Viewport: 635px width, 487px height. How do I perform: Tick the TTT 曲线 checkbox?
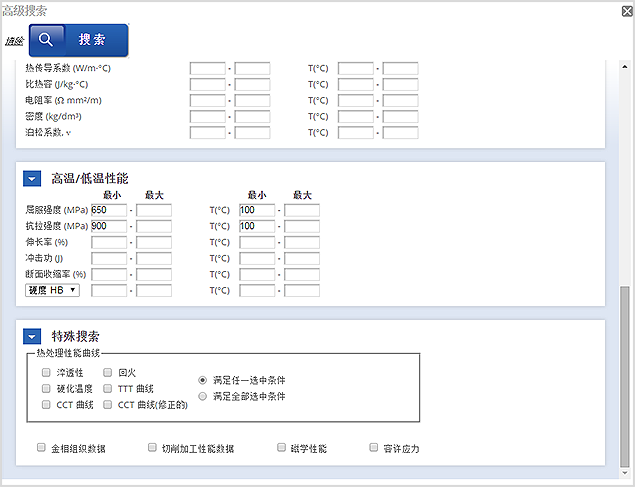(x=109, y=388)
